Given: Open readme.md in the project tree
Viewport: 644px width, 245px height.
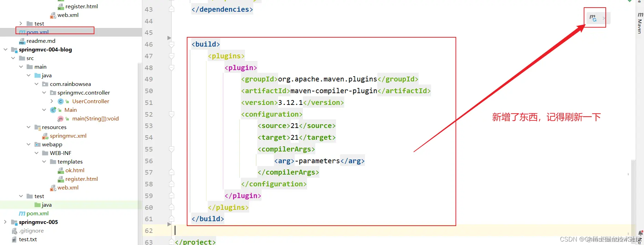Looking at the screenshot, I should [x=41, y=41].
